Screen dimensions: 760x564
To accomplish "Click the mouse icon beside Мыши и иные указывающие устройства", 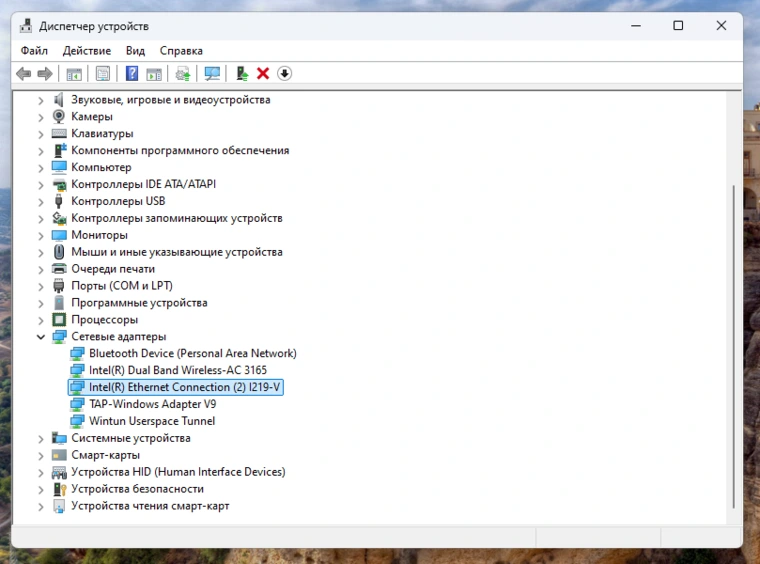I will point(59,251).
